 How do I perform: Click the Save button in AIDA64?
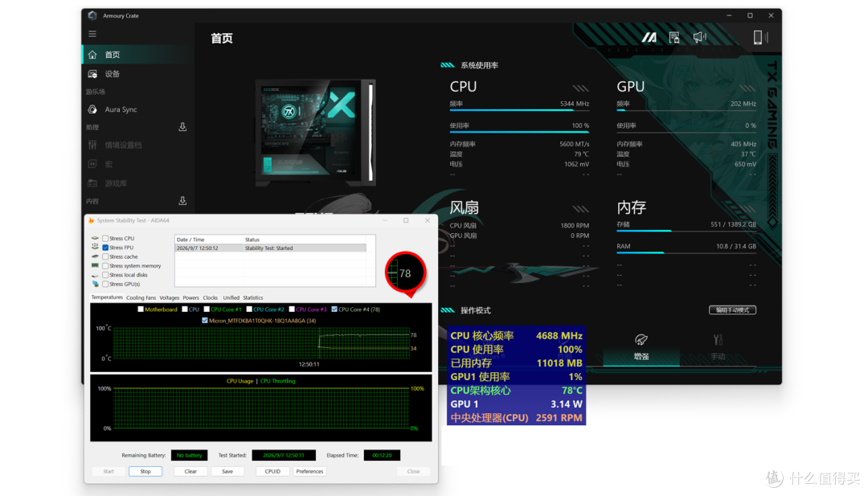pos(227,472)
